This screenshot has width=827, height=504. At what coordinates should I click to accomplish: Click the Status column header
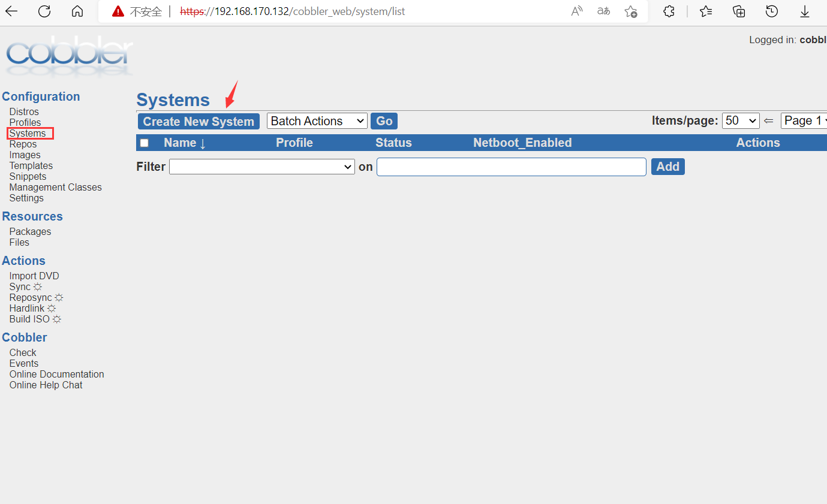pyautogui.click(x=393, y=143)
